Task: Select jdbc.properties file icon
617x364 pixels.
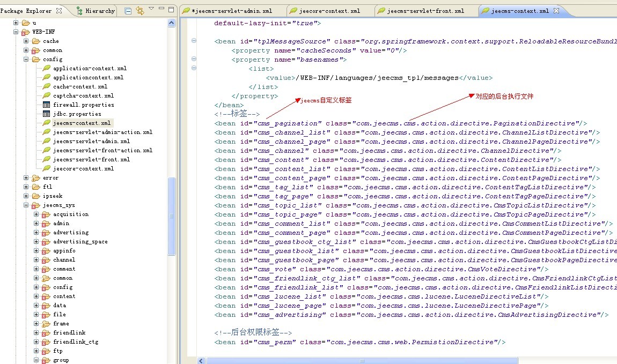Action: pyautogui.click(x=47, y=114)
